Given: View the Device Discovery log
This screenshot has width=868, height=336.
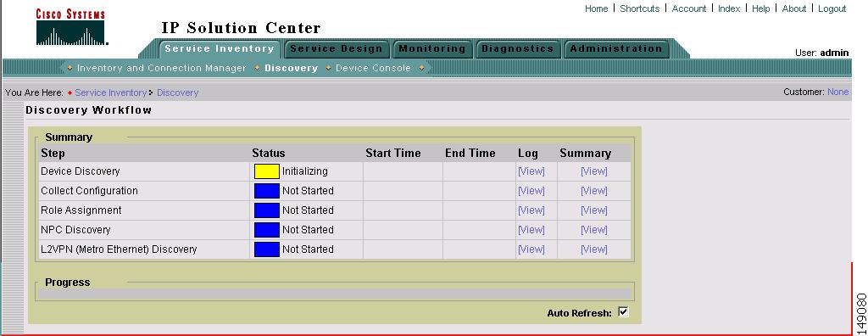Looking at the screenshot, I should coord(531,171).
